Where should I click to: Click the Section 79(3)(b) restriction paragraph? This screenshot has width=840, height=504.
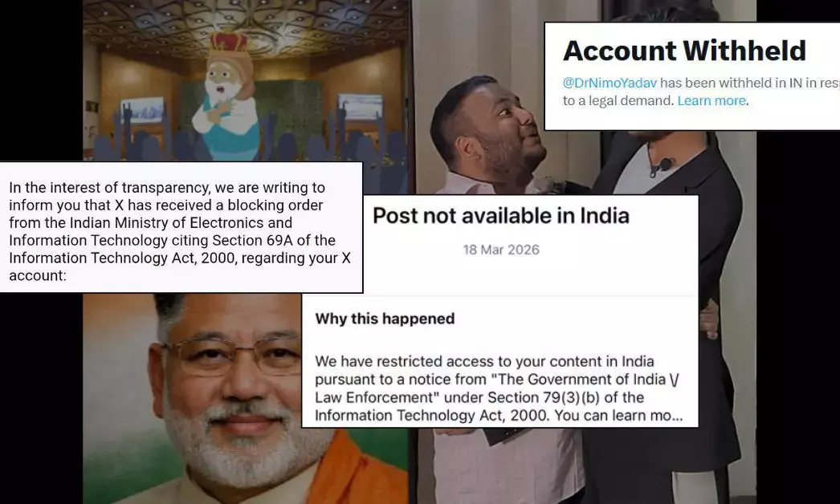498,388
